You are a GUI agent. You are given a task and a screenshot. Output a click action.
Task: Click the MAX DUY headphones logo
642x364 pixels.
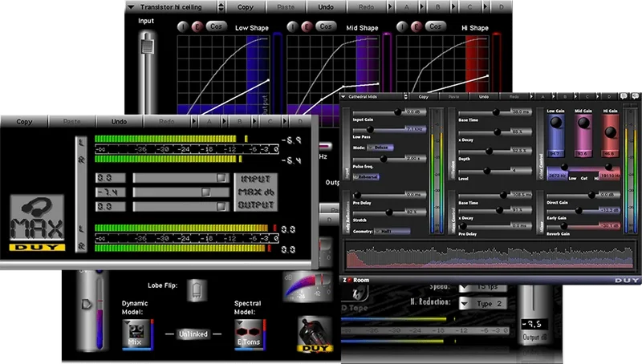tap(37, 223)
